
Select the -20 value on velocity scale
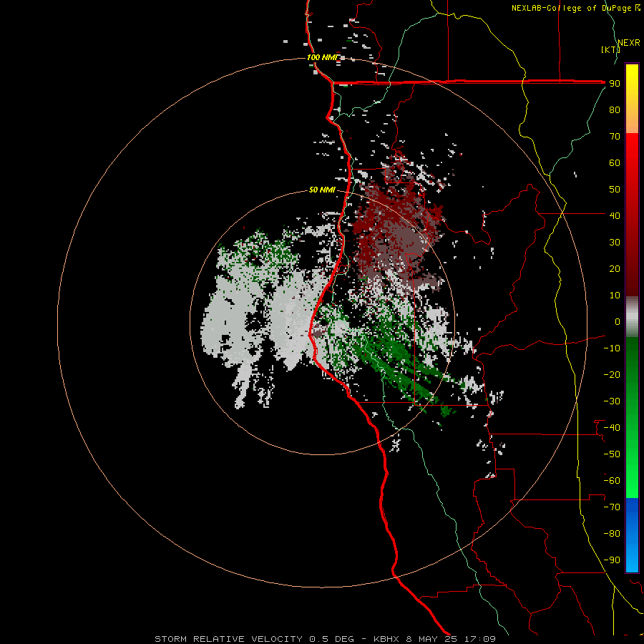point(612,375)
